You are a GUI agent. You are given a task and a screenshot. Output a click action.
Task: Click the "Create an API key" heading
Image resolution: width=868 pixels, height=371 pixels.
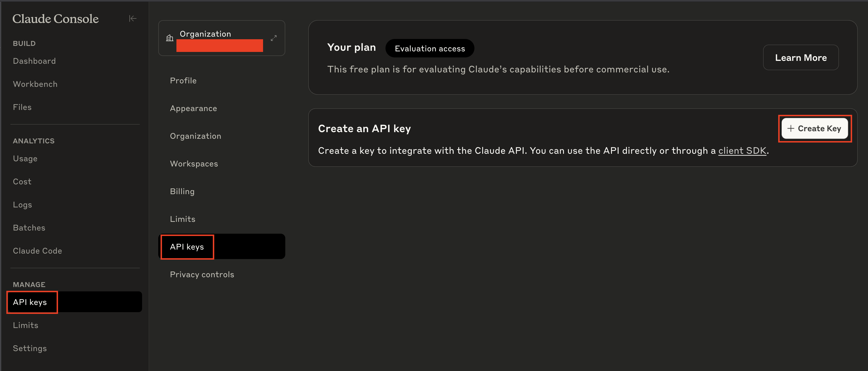point(364,129)
